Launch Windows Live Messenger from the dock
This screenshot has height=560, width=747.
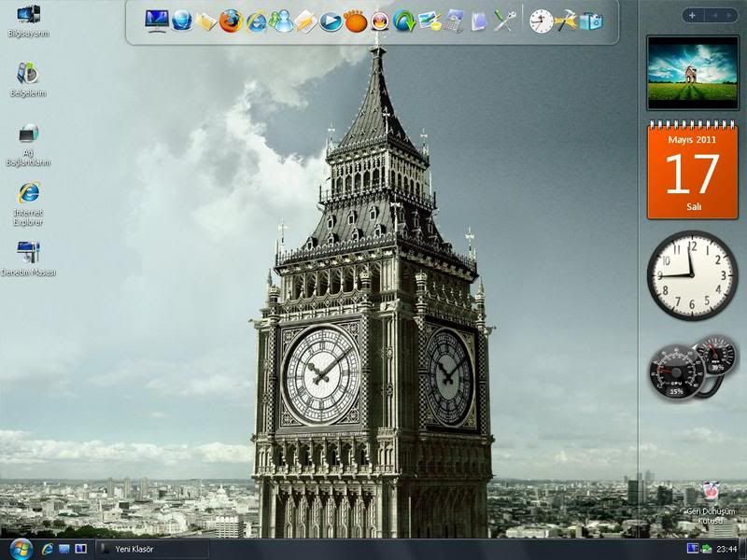click(x=280, y=21)
